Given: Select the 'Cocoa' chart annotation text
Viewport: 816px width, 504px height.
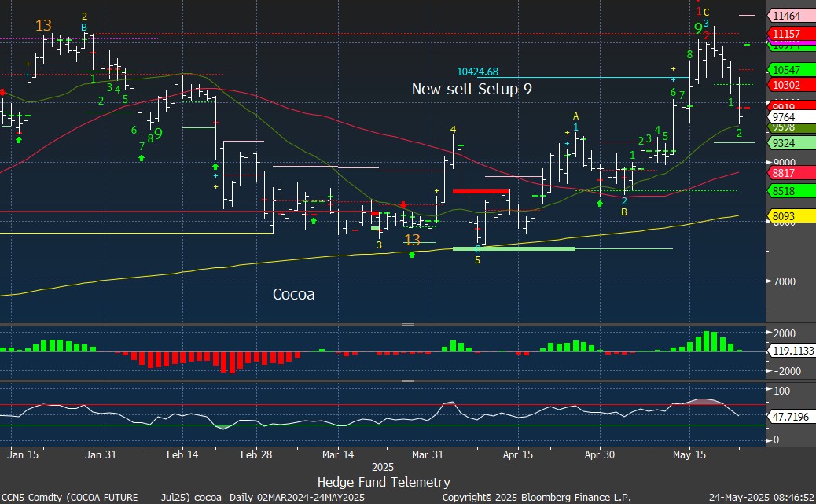Looking at the screenshot, I should coord(294,294).
